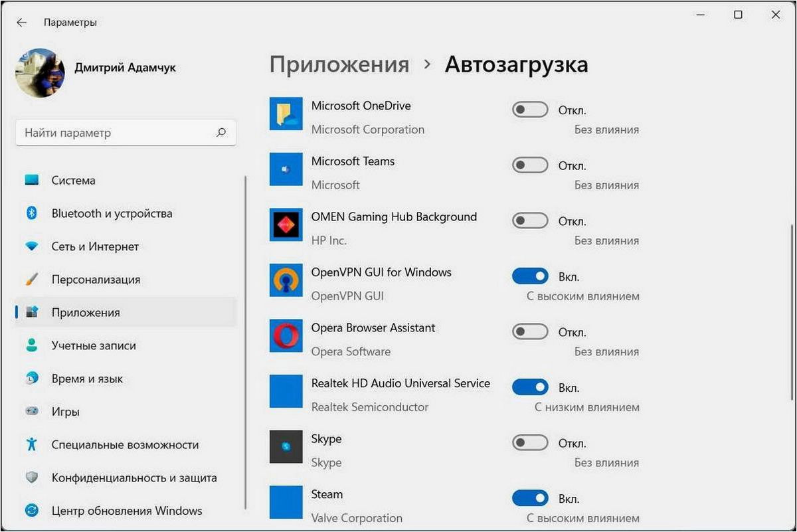Open Время и язык settings
This screenshot has height=532, width=797.
click(x=126, y=379)
